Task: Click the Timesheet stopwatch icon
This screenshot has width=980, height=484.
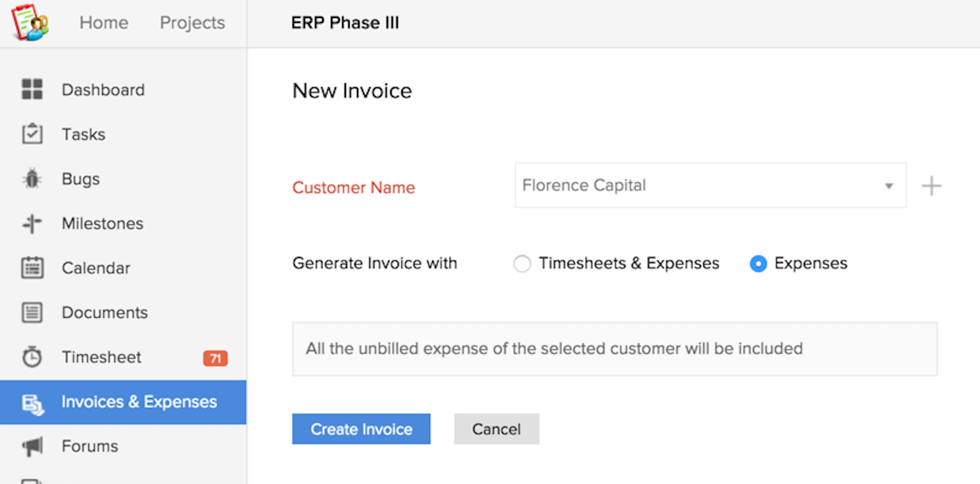Action: 32,357
